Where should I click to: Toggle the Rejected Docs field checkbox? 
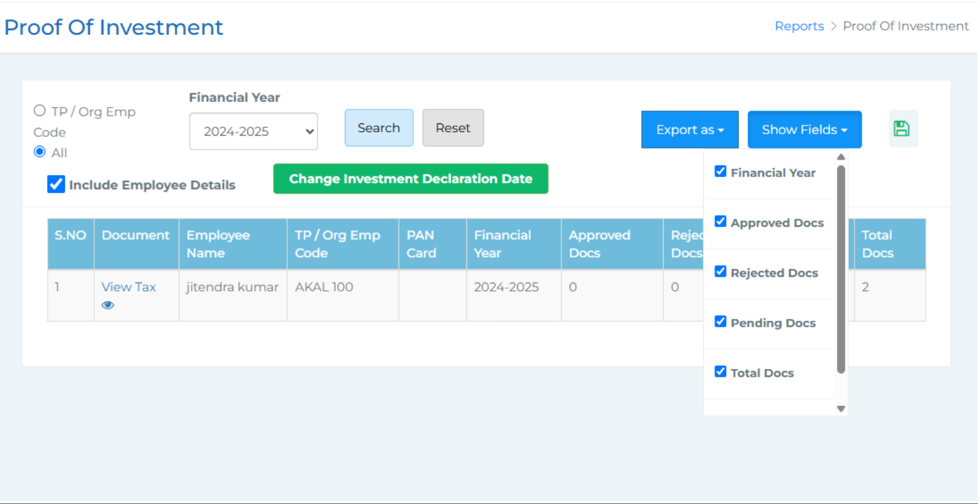click(720, 272)
